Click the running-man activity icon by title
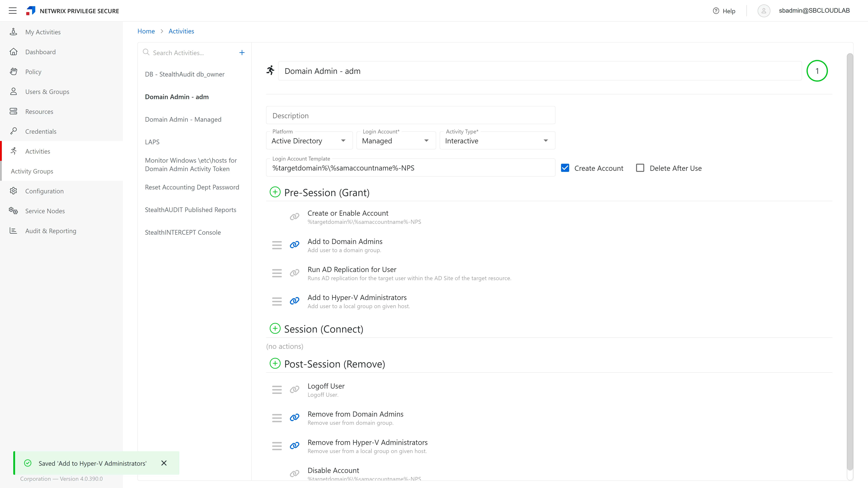 point(271,70)
